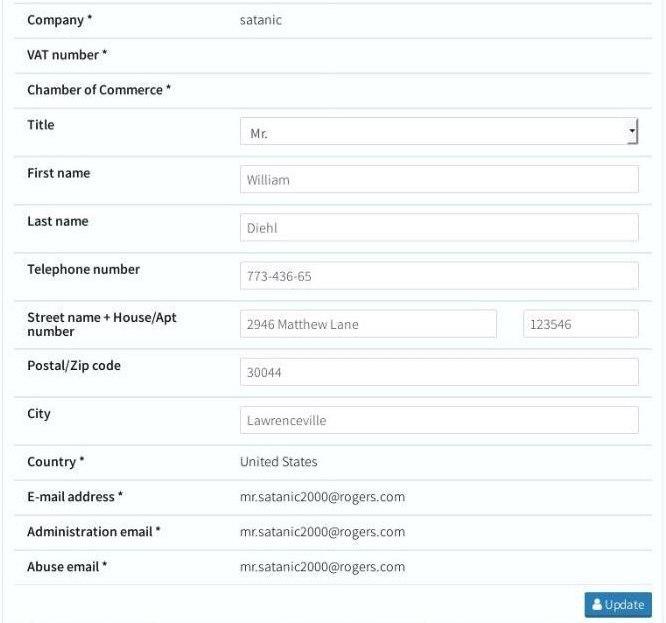Select the street name field

tap(368, 324)
